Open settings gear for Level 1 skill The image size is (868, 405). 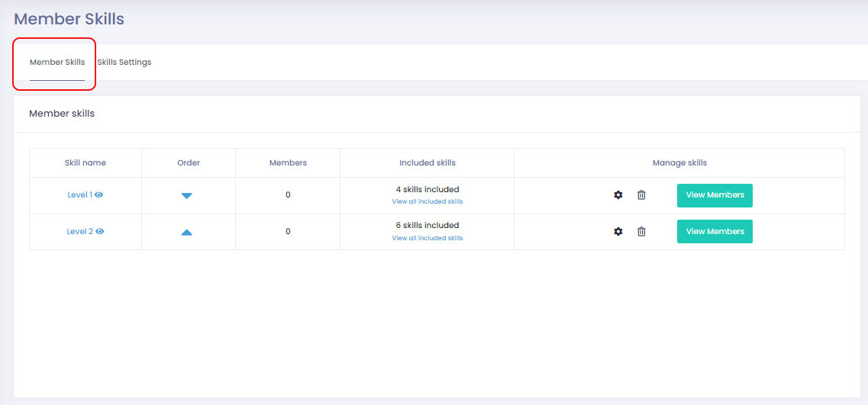[x=618, y=195]
